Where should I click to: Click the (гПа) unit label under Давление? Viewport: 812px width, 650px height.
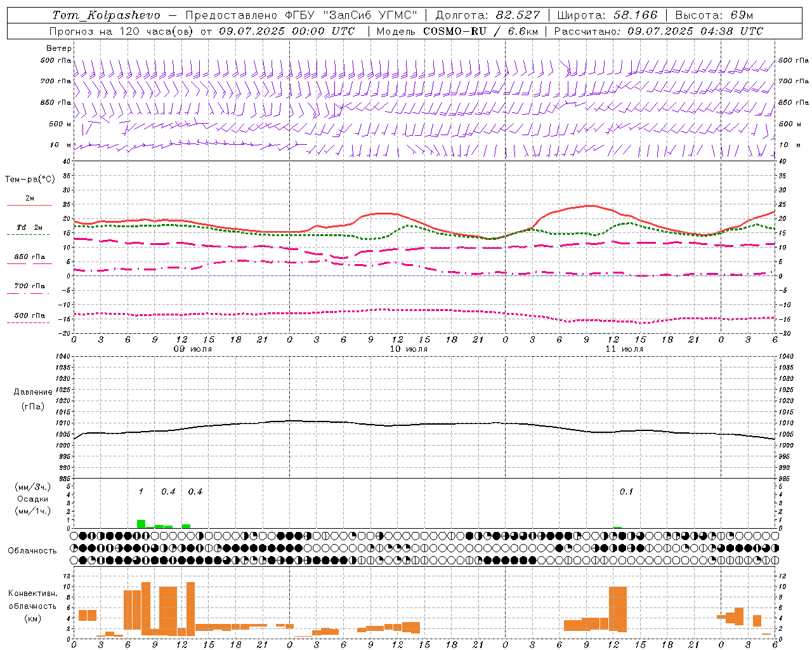click(33, 406)
